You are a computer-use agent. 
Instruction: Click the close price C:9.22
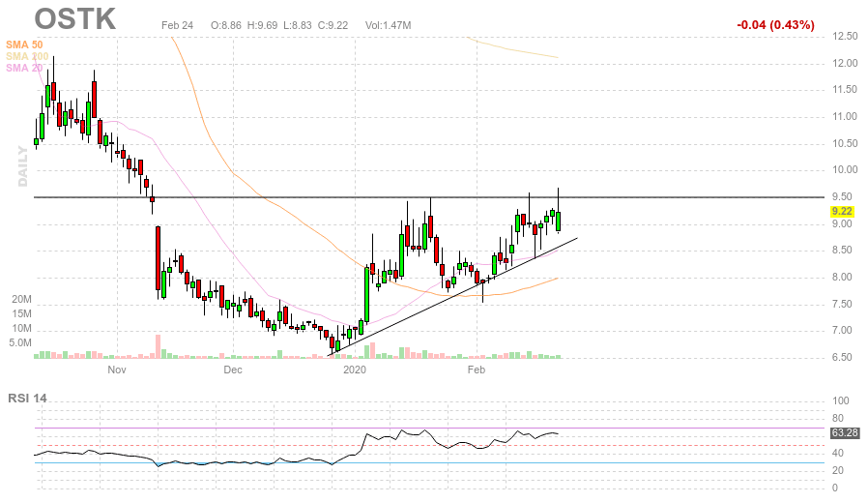[x=333, y=25]
